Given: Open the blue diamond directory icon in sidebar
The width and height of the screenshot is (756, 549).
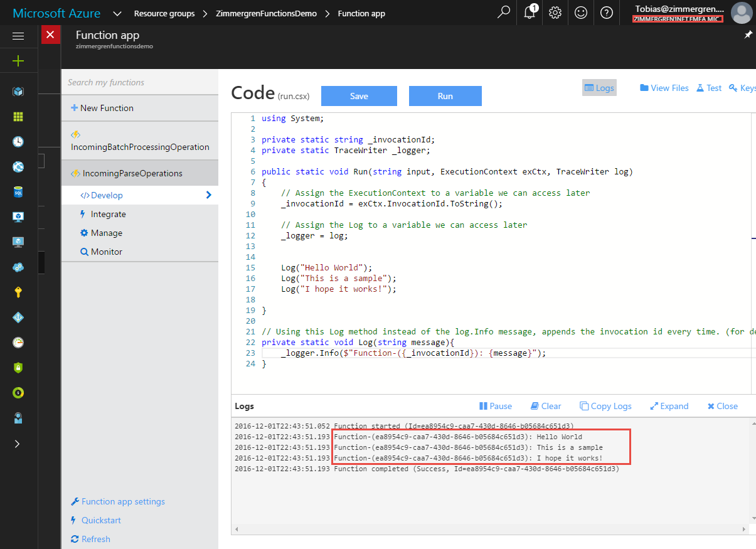Looking at the screenshot, I should (x=18, y=317).
